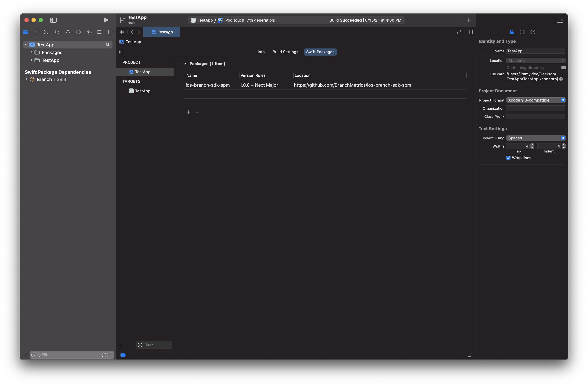Expand the Branch 1.39.3 package dependency
The width and height of the screenshot is (588, 386).
tap(26, 79)
